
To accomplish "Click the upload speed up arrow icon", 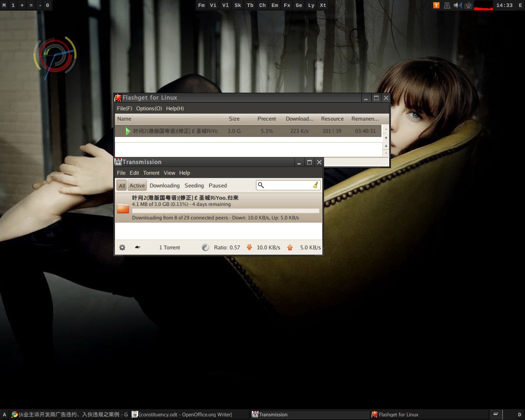I will click(x=290, y=247).
